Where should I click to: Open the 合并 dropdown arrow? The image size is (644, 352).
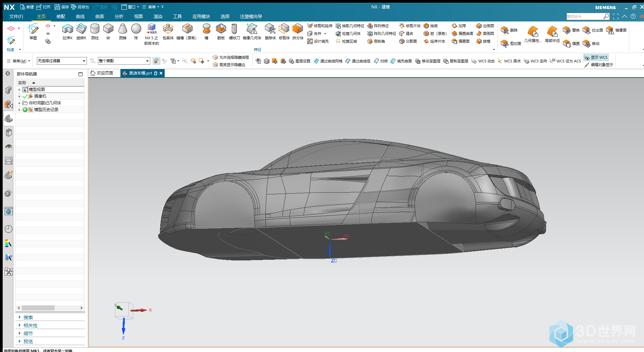(x=325, y=34)
